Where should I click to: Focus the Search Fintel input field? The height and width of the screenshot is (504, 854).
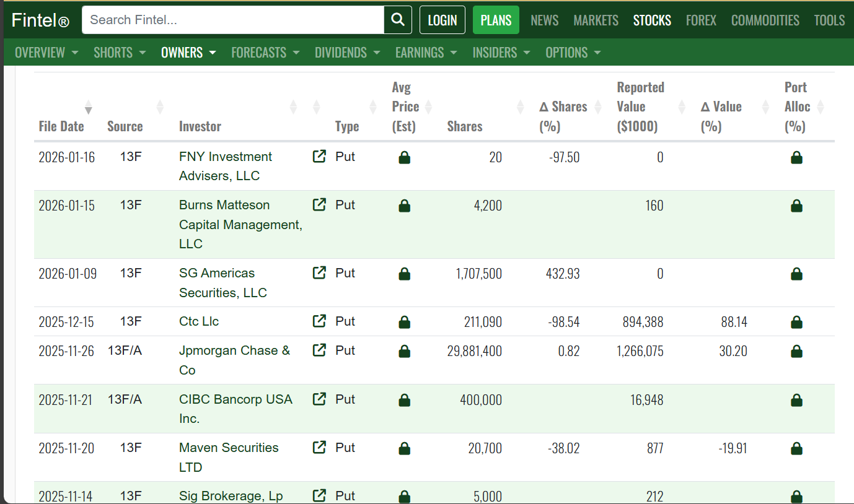(x=233, y=20)
